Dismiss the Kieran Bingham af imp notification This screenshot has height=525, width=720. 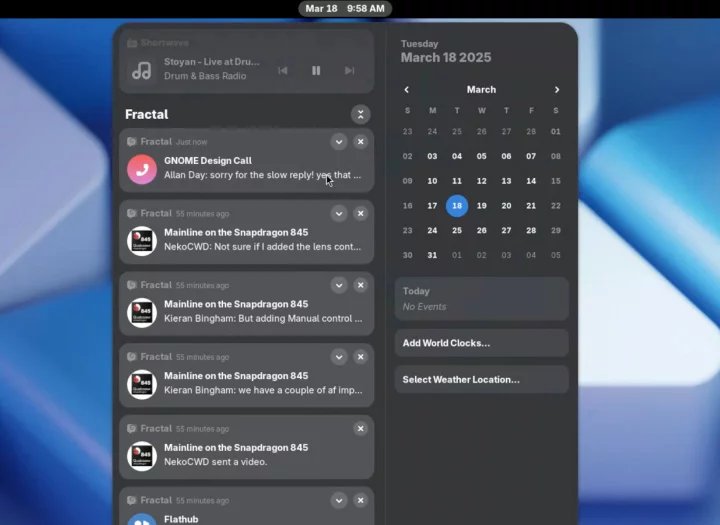pos(360,356)
